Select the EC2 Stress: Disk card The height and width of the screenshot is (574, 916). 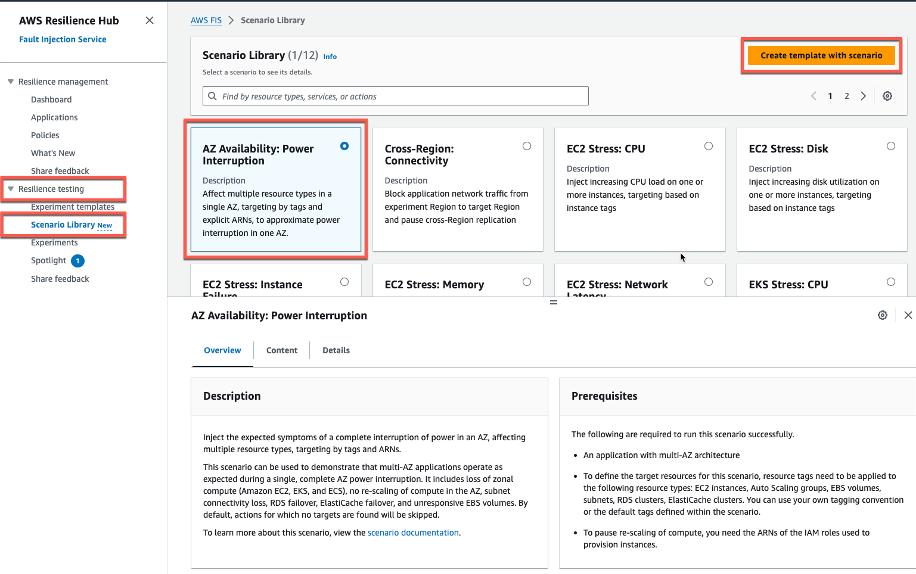point(822,190)
